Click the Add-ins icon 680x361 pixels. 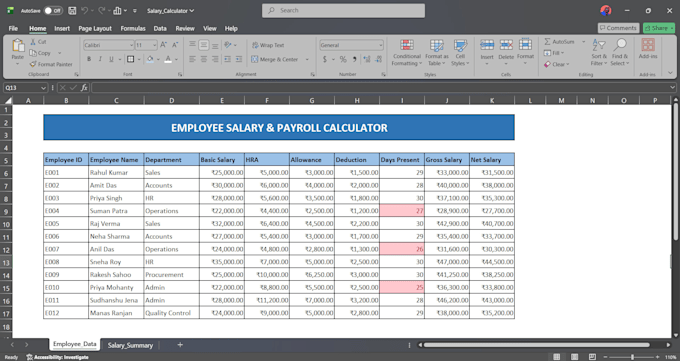point(648,46)
